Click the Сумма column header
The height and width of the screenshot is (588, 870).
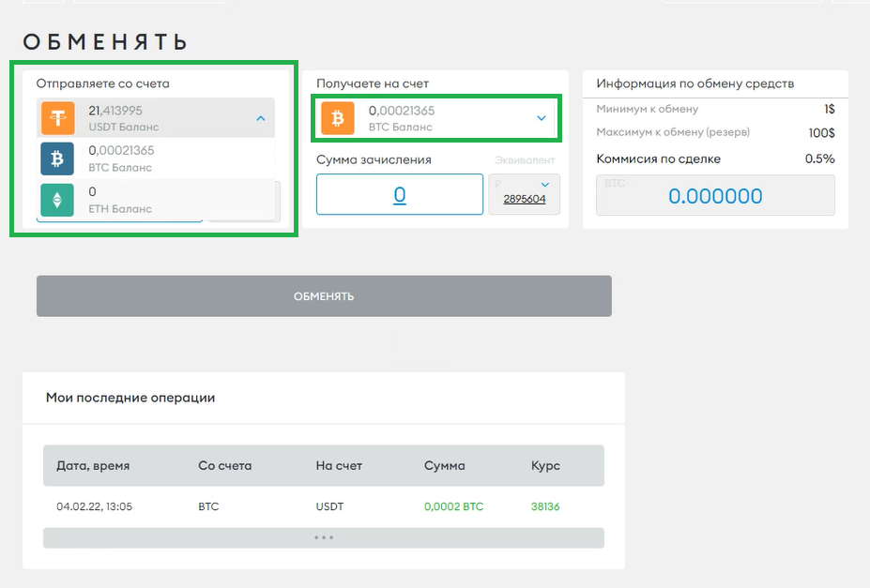[x=444, y=465]
